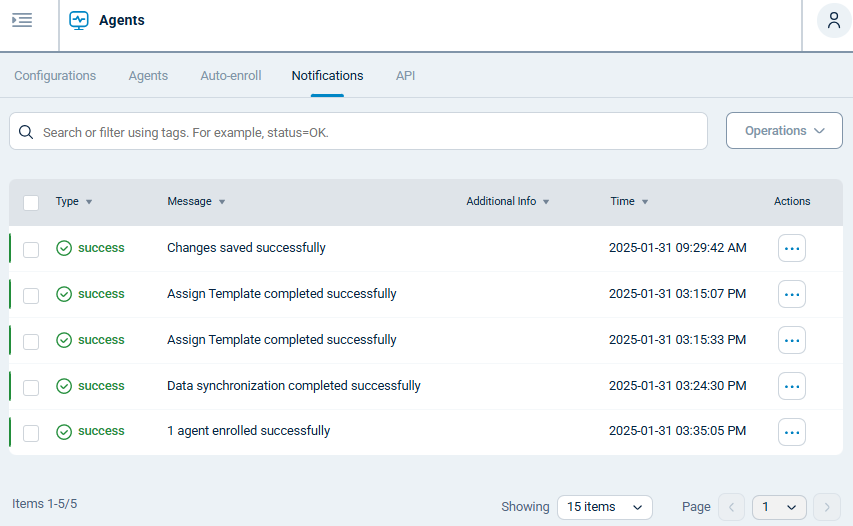Tick checkbox for 1 agent enrolled row
This screenshot has width=853, height=526.
click(x=31, y=433)
